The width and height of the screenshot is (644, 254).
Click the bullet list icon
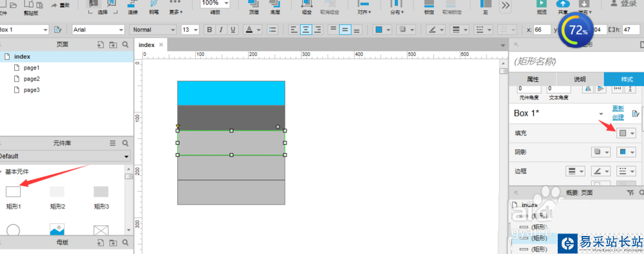coord(272,30)
